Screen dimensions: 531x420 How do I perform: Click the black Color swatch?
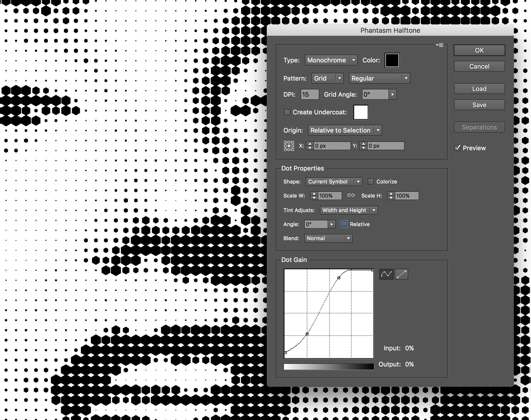click(392, 60)
